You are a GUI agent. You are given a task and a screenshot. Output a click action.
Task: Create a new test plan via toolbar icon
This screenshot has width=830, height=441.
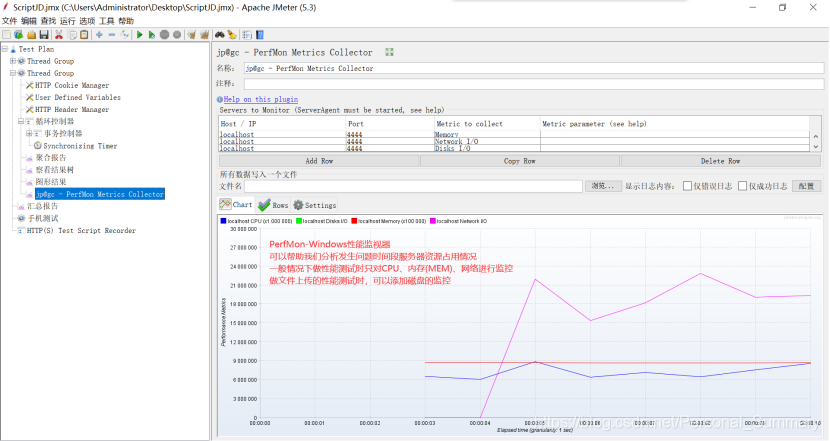(x=6, y=35)
